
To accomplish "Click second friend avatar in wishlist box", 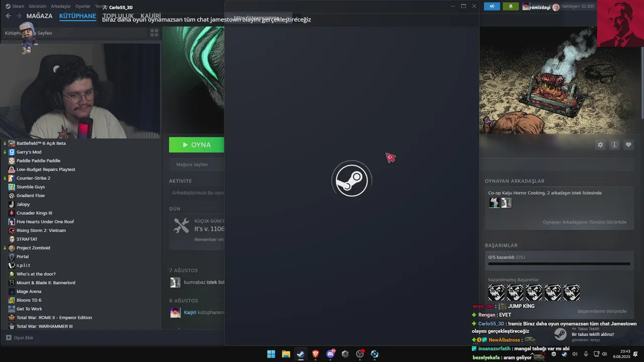I will coord(506,203).
